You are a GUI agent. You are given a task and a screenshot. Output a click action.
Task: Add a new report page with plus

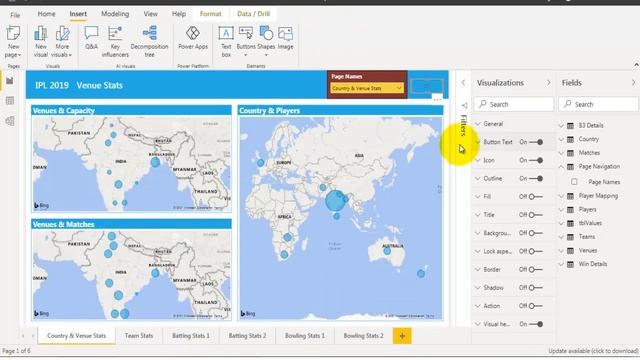pyautogui.click(x=402, y=336)
